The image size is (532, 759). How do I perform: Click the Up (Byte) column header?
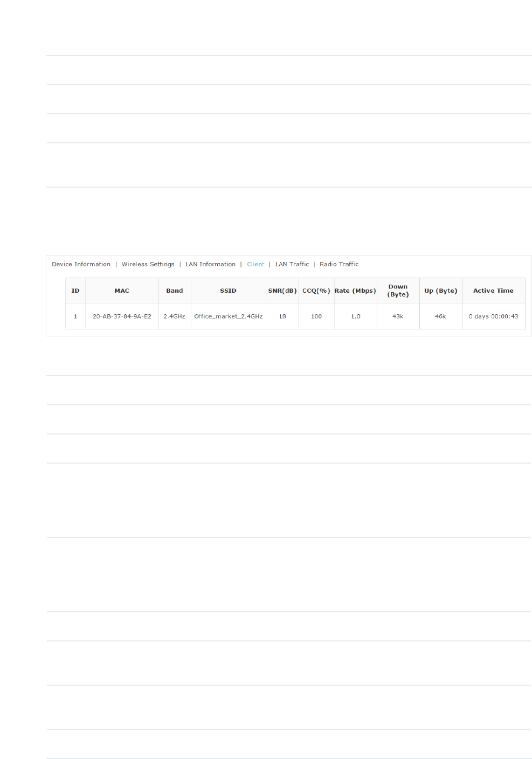[440, 291]
